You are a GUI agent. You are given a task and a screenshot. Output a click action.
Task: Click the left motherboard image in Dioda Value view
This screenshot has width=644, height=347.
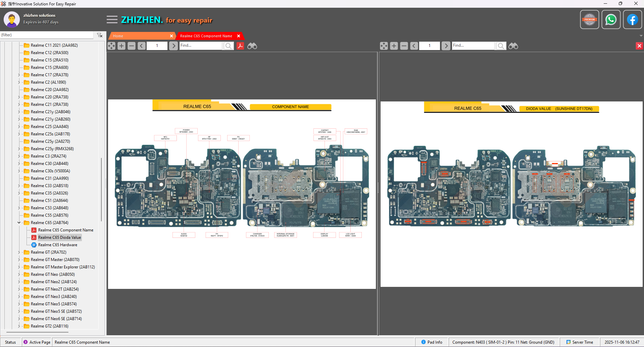449,186
